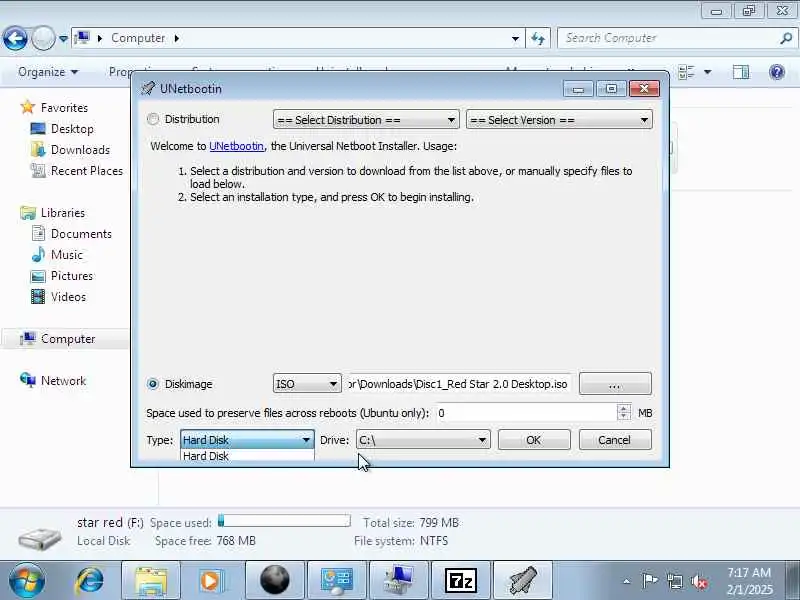The width and height of the screenshot is (800, 600).
Task: Open the Select Distribution dropdown
Action: click(366, 120)
